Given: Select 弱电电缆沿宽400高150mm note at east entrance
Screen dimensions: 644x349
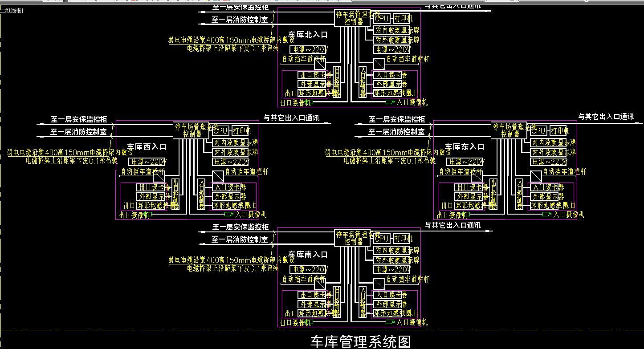Looking at the screenshot, I should coord(388,153).
